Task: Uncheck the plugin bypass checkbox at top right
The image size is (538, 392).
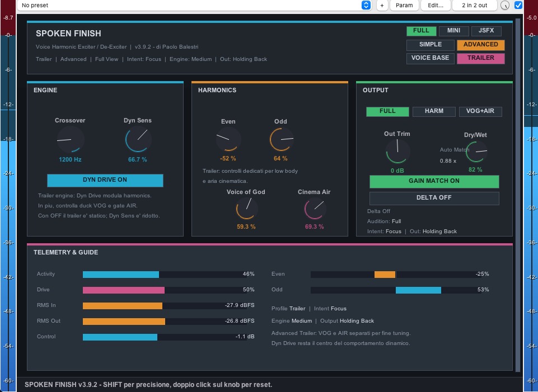Action: pyautogui.click(x=518, y=5)
